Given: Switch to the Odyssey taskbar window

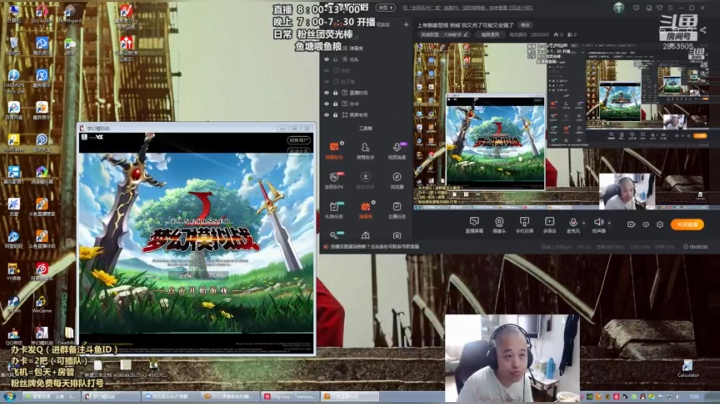Looking at the screenshot, I should [x=290, y=396].
